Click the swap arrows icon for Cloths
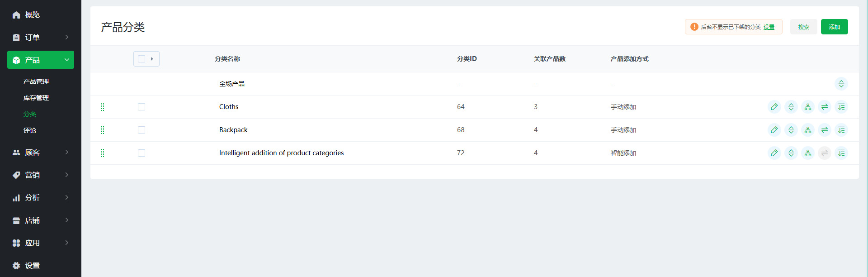The image size is (868, 277). tap(824, 107)
